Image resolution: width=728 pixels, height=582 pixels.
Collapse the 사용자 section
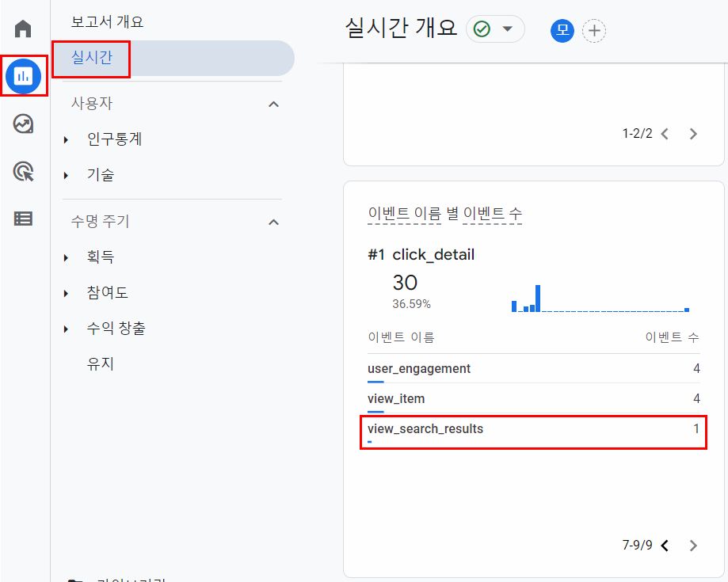coord(274,104)
